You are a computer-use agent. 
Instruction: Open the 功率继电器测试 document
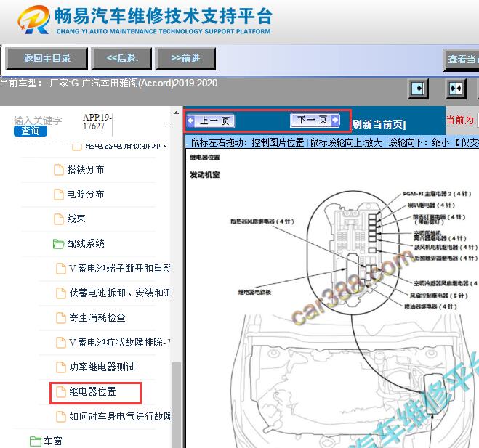(x=102, y=367)
